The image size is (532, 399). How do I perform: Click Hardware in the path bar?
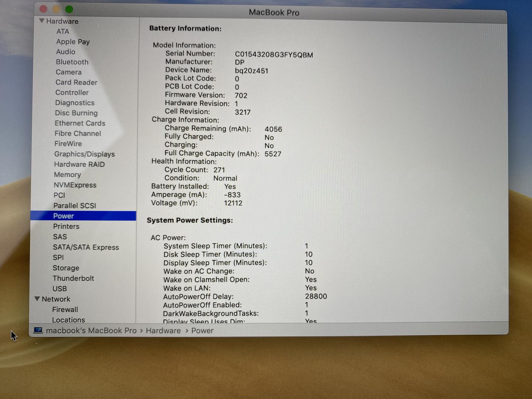click(x=163, y=331)
